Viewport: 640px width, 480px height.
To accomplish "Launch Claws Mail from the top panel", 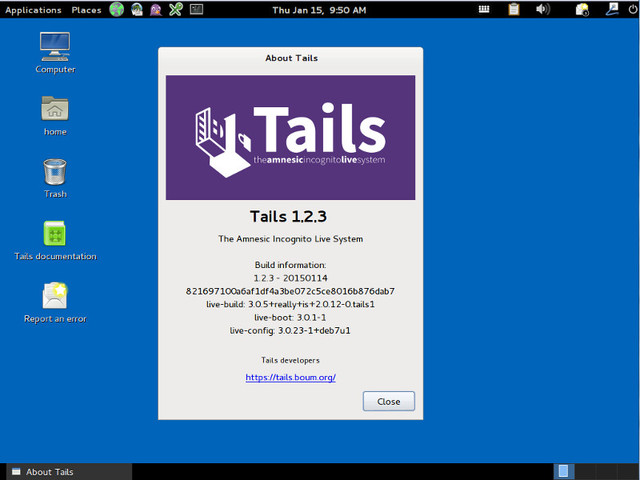I will tap(137, 9).
